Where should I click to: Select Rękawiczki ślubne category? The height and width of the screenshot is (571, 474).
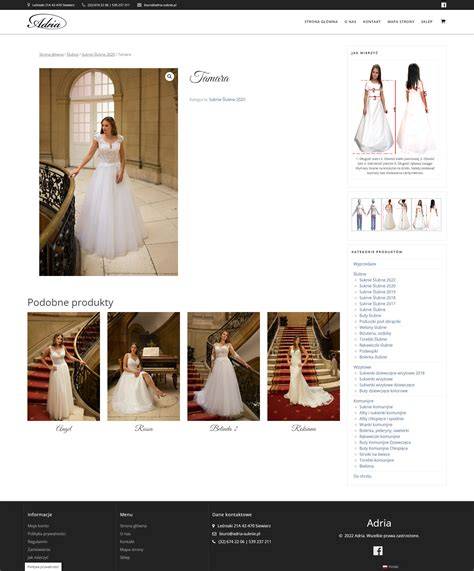[376, 345]
